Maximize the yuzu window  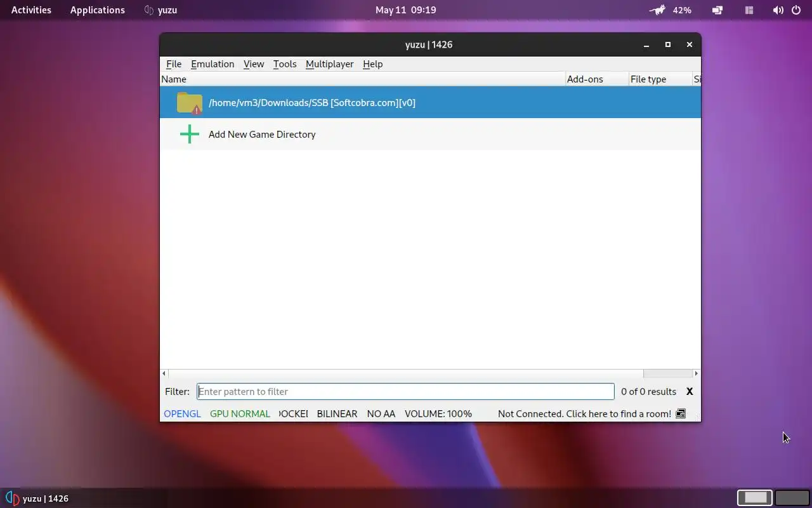tap(668, 45)
